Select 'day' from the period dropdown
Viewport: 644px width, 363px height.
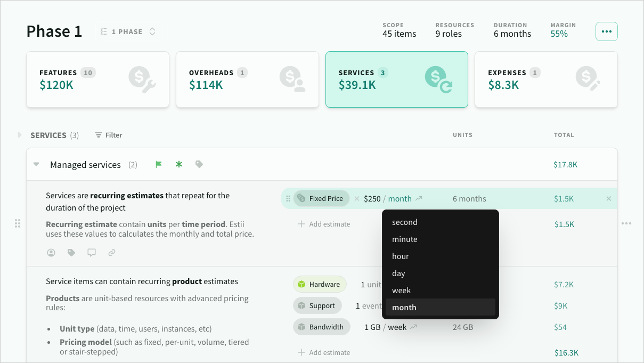[x=398, y=273]
